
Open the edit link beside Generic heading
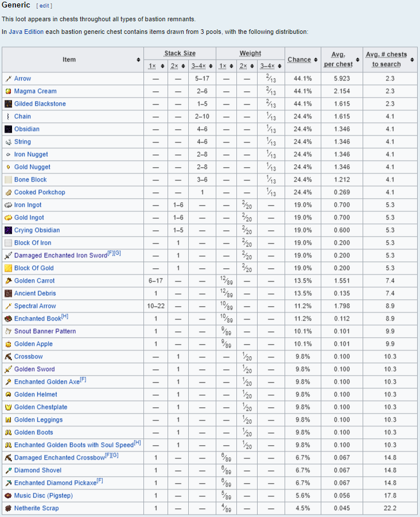pos(44,6)
